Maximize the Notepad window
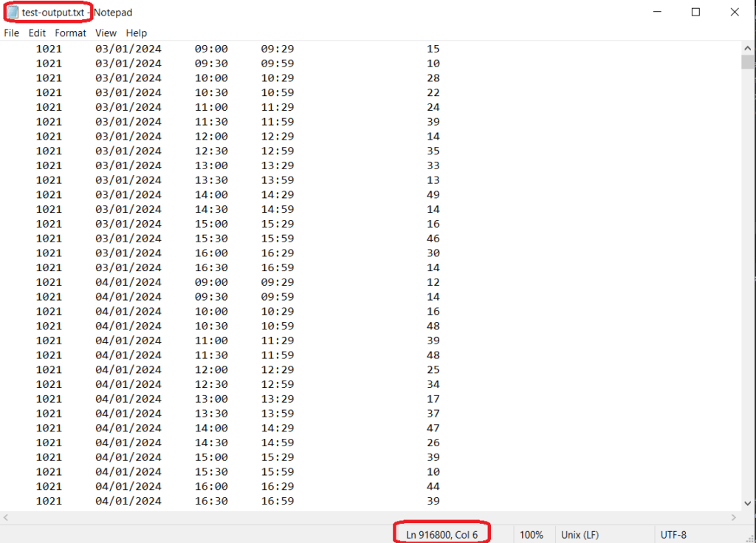 pos(695,12)
